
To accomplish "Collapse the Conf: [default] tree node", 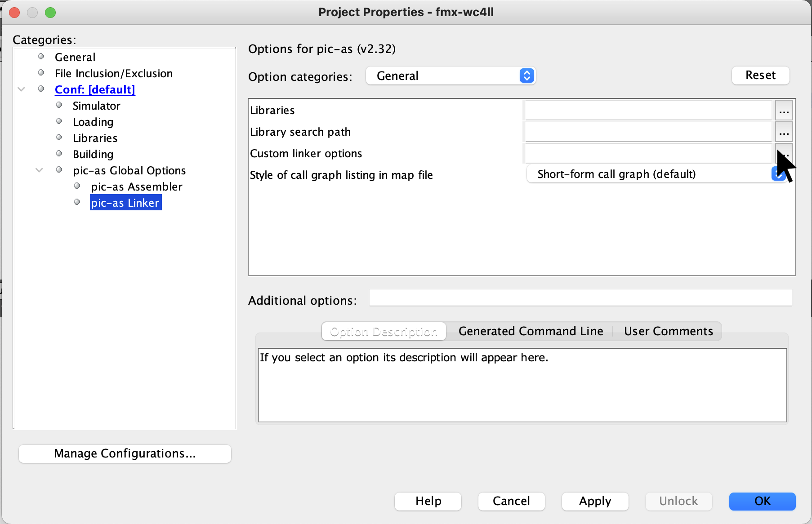I will pos(21,89).
